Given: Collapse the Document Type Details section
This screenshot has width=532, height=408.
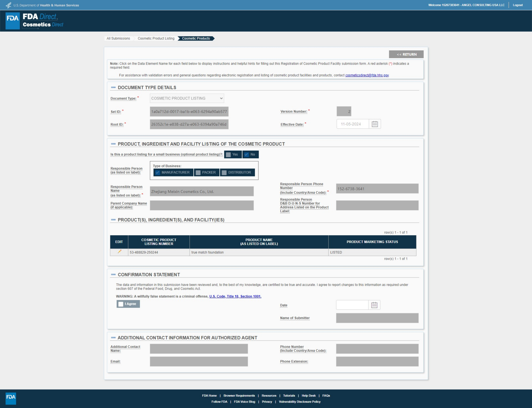Looking at the screenshot, I should click(x=113, y=87).
